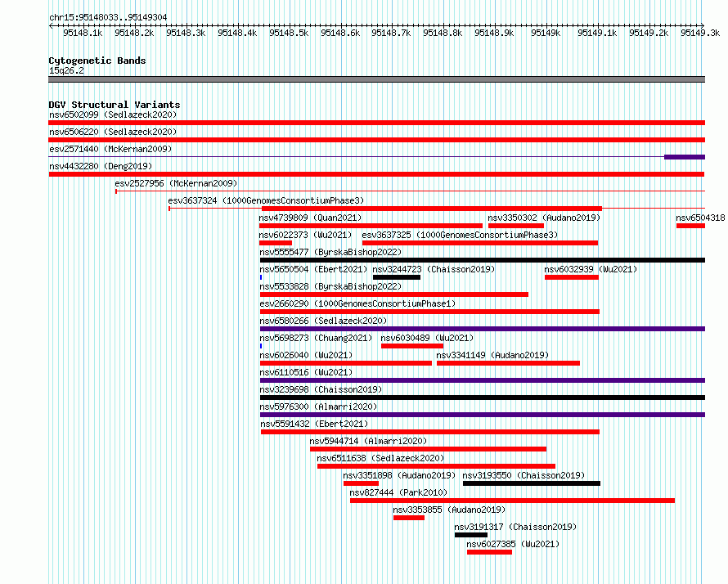Select nsv6022373 (Wu2021) label
The height and width of the screenshot is (584, 728).
tap(305, 235)
